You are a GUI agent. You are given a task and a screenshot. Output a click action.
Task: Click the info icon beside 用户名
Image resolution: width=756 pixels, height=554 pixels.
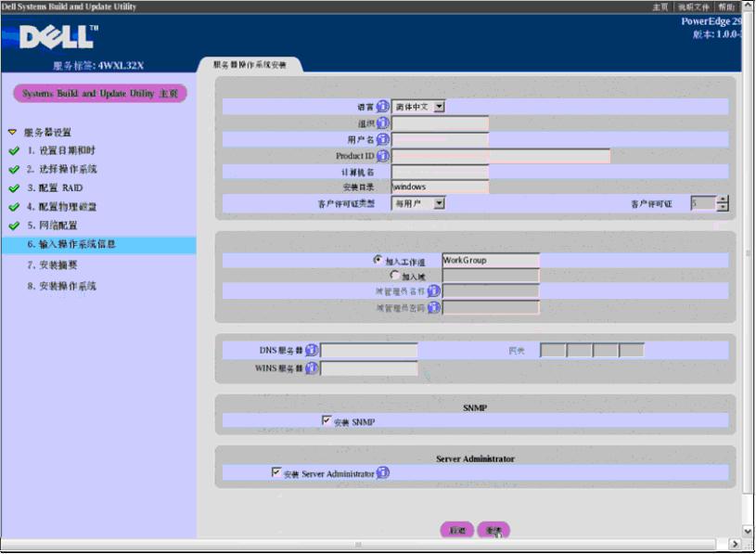click(382, 139)
